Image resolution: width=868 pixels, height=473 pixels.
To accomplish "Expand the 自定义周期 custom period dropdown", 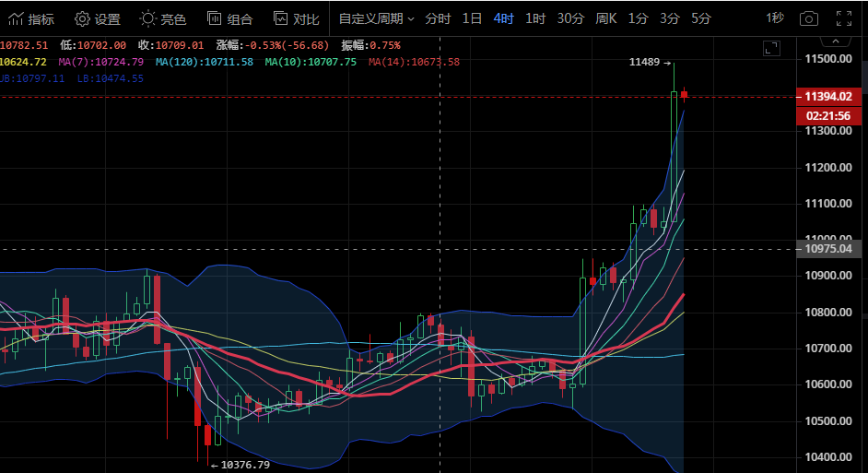I will (x=377, y=18).
